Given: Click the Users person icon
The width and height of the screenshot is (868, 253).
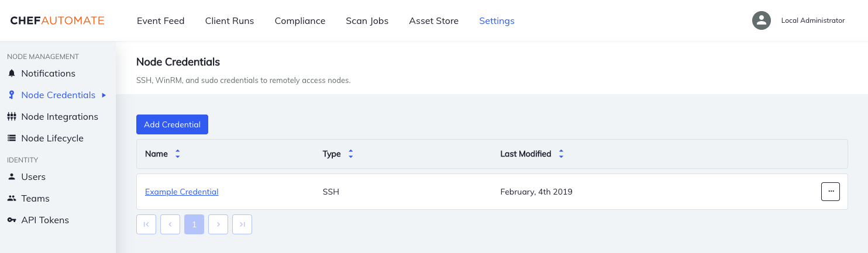Looking at the screenshot, I should pos(11,176).
